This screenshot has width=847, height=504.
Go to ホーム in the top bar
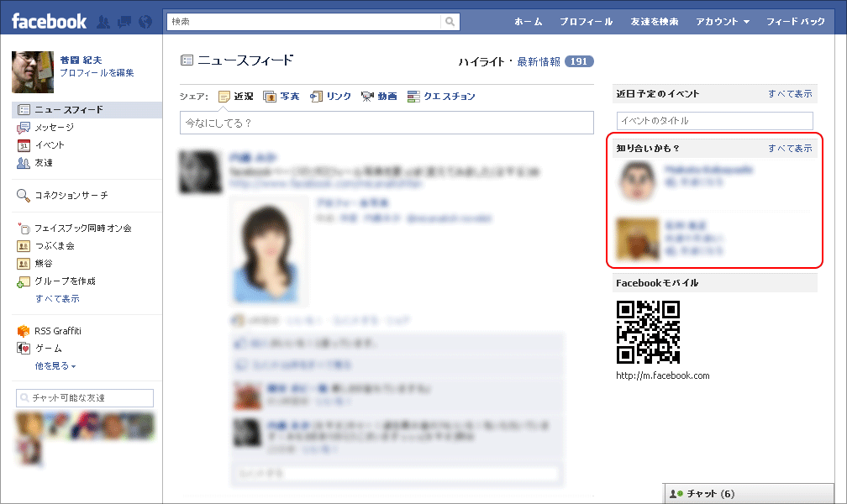click(528, 22)
